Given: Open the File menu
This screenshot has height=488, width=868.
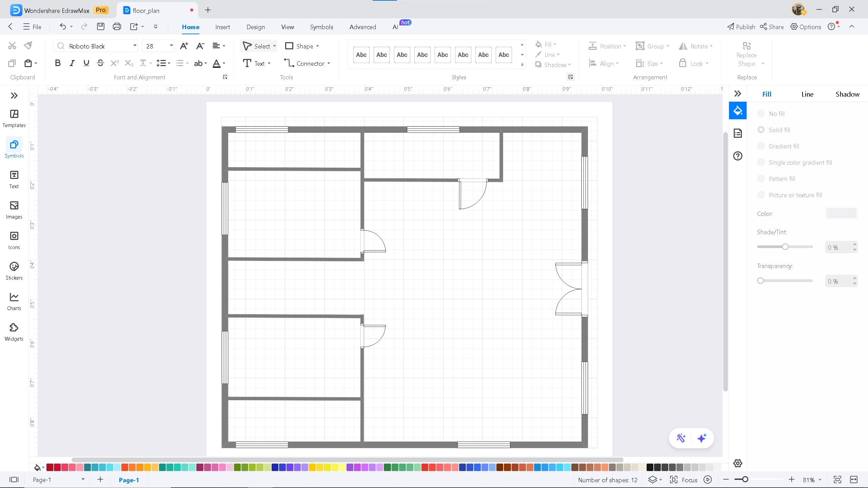Looking at the screenshot, I should click(32, 27).
